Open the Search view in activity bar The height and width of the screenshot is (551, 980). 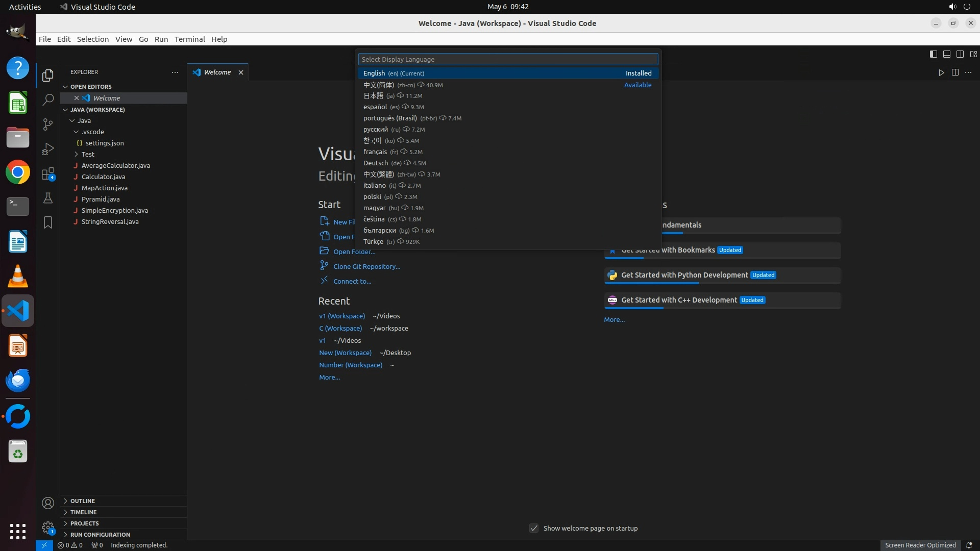[48, 100]
